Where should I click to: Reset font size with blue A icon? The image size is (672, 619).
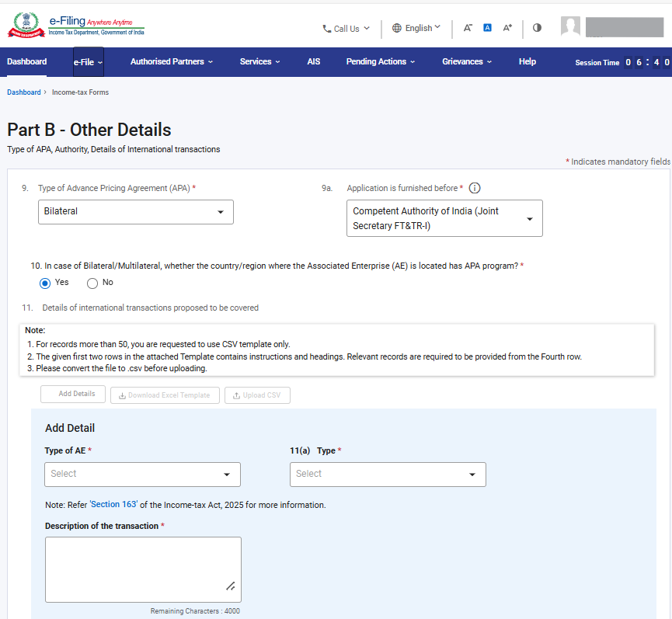point(487,28)
